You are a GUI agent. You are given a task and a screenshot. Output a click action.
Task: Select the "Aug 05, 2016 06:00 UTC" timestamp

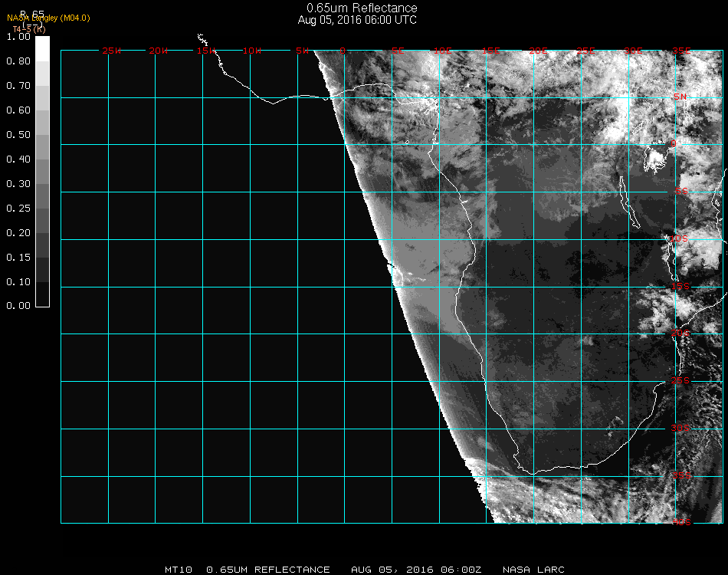[x=357, y=20]
